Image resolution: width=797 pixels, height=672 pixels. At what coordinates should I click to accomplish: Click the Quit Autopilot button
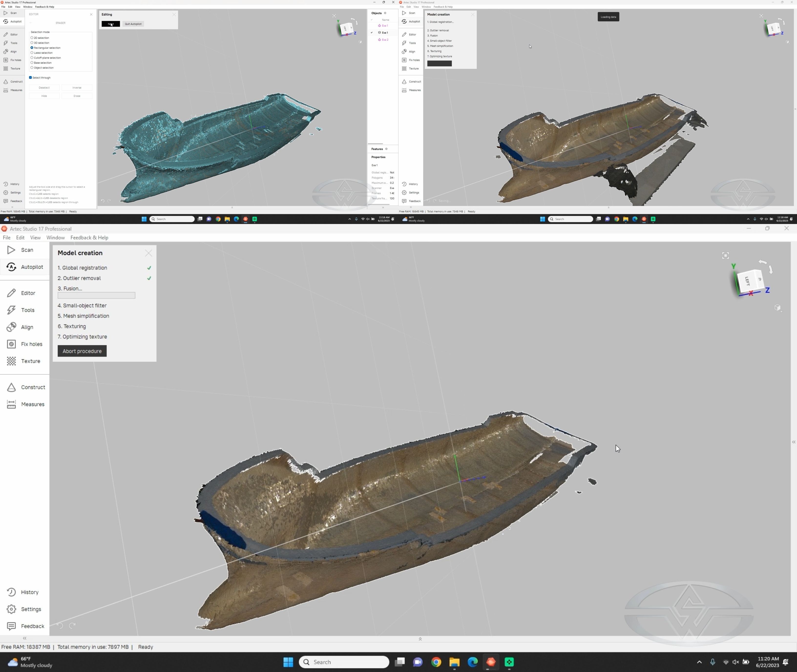133,24
